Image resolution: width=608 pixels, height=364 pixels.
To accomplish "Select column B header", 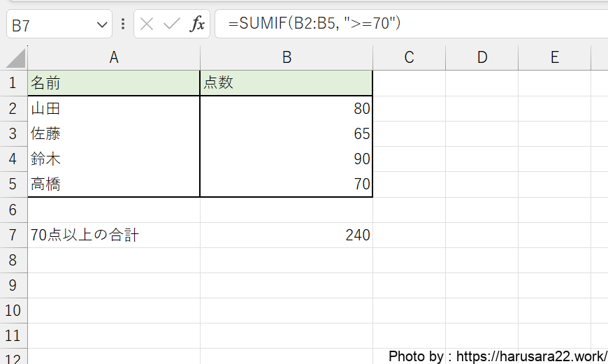I will [x=287, y=58].
